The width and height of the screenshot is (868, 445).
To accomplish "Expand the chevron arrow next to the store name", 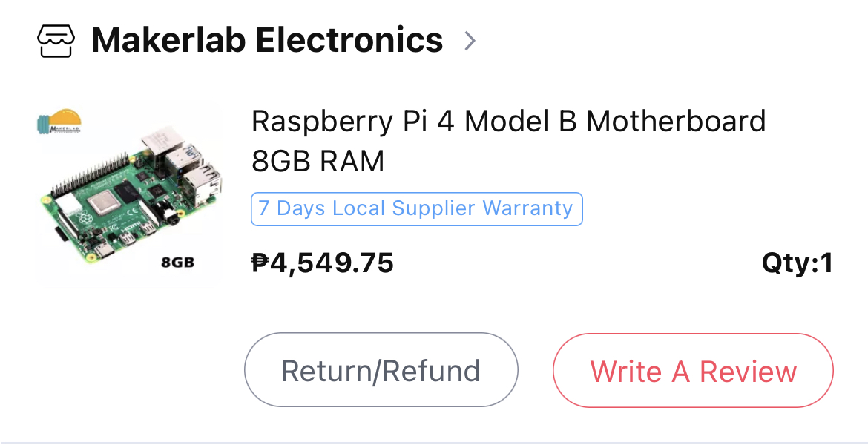I will pos(469,40).
